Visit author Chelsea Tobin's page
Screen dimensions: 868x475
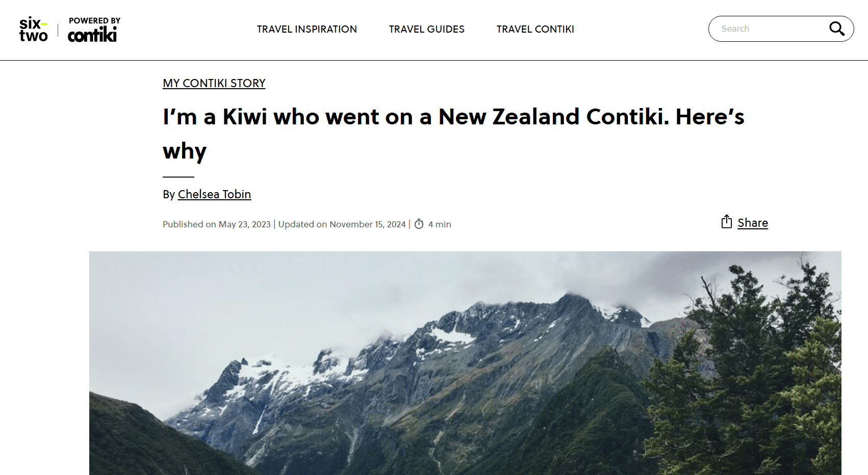(214, 194)
